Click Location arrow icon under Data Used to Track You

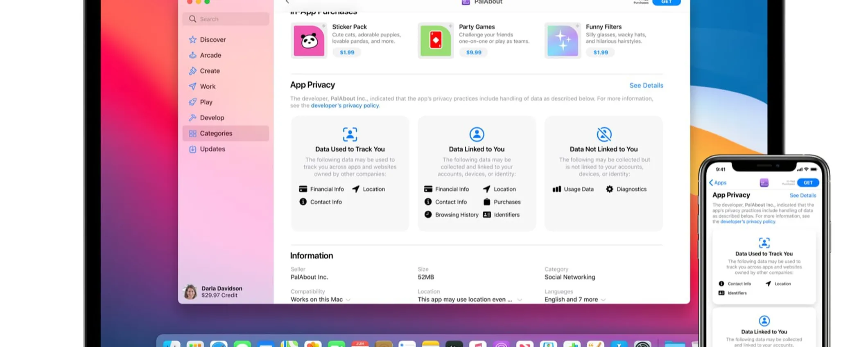356,189
